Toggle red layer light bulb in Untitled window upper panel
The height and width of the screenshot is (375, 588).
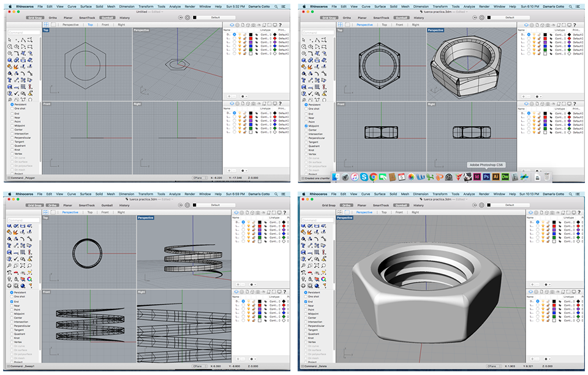(239, 38)
